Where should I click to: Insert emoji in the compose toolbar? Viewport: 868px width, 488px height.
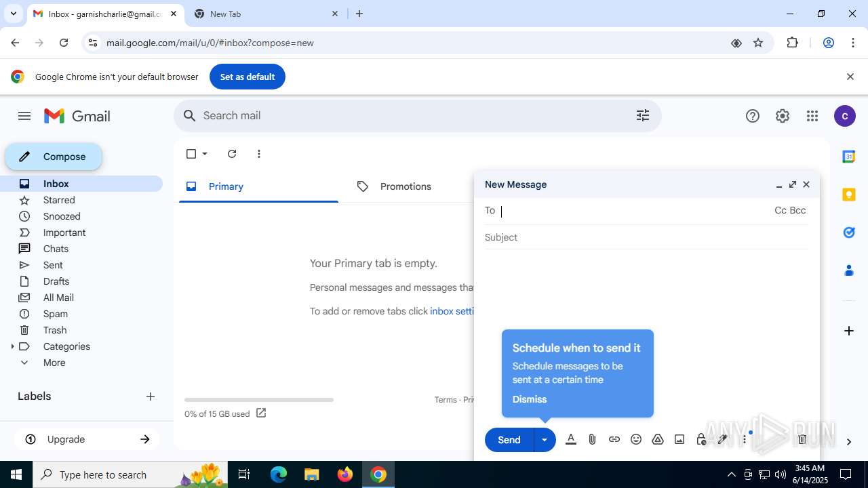tap(636, 439)
